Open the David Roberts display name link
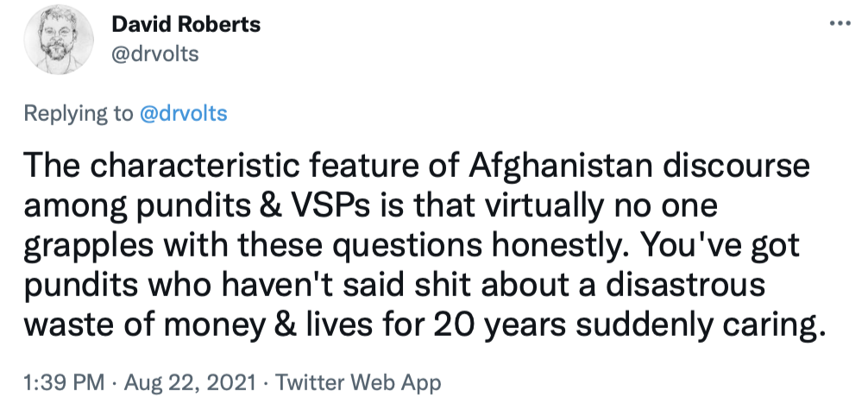 [x=186, y=25]
